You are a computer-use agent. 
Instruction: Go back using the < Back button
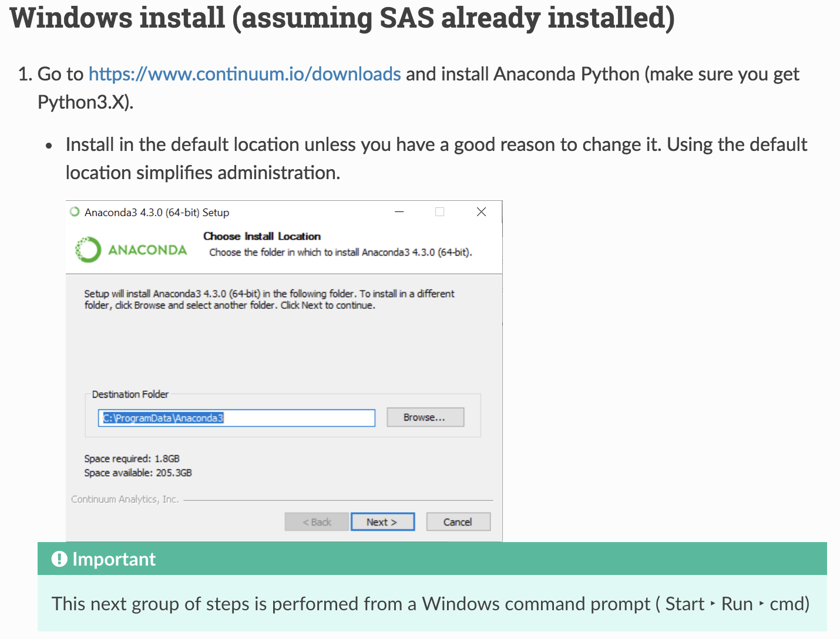pos(317,522)
